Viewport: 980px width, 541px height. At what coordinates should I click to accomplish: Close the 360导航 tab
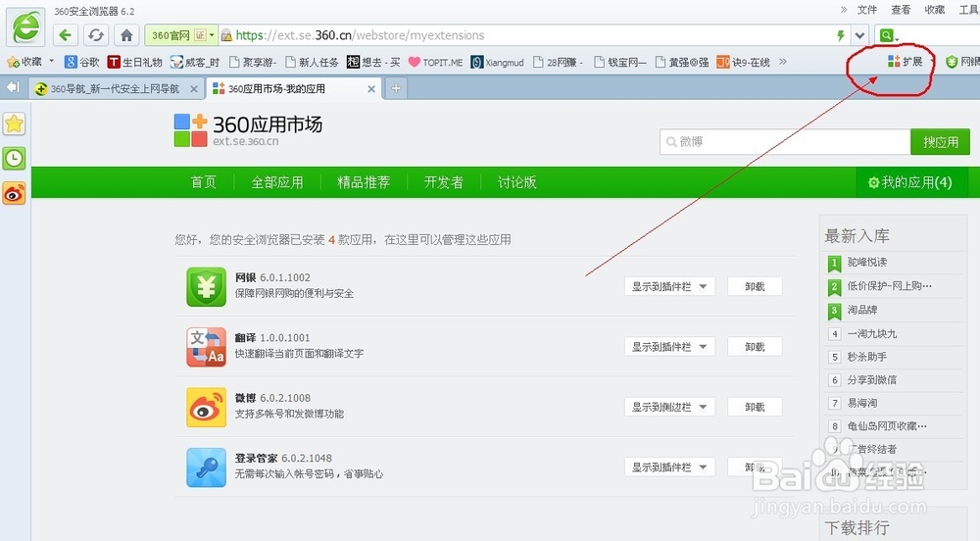click(x=194, y=89)
